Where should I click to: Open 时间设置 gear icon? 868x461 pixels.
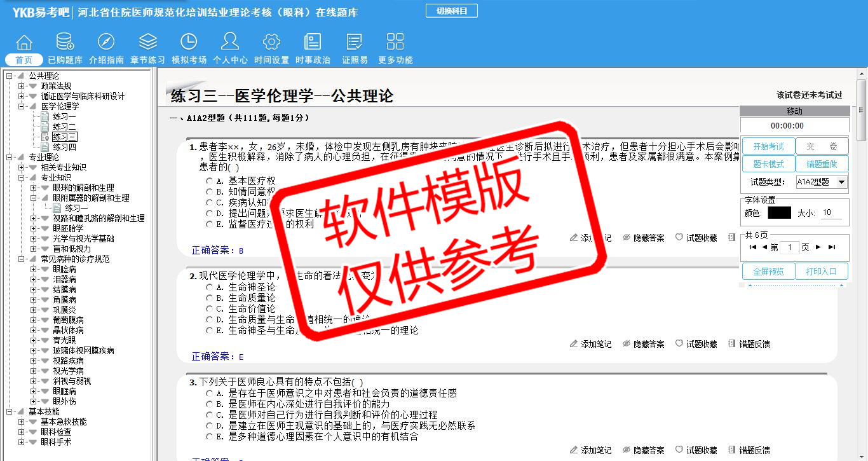click(271, 43)
